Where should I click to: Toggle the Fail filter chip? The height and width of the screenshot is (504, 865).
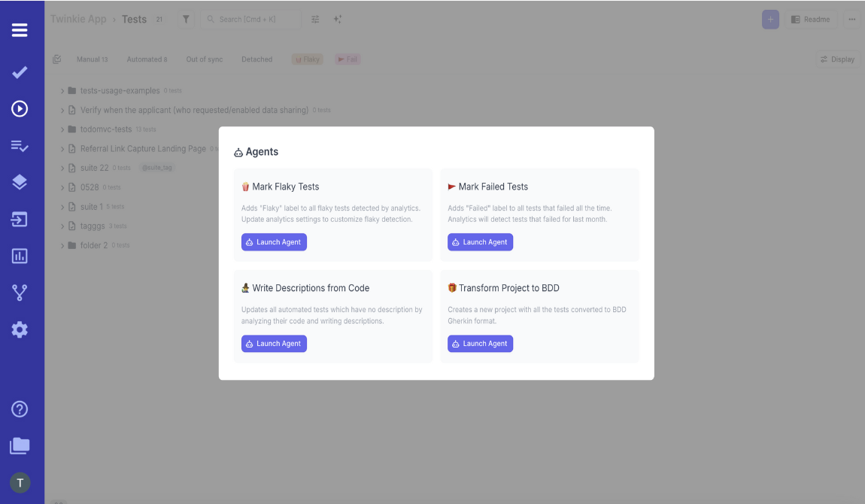[x=348, y=59]
